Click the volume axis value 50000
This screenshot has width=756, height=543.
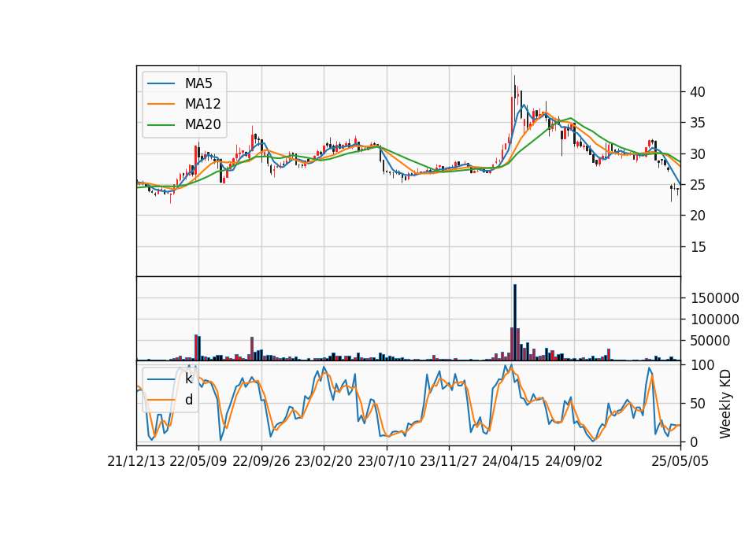(710, 341)
